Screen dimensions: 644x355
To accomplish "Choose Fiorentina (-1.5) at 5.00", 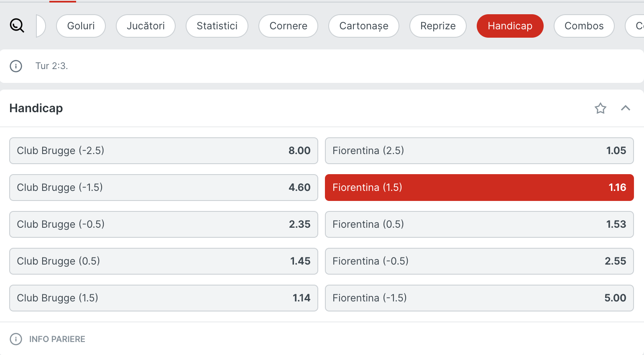I will [479, 298].
